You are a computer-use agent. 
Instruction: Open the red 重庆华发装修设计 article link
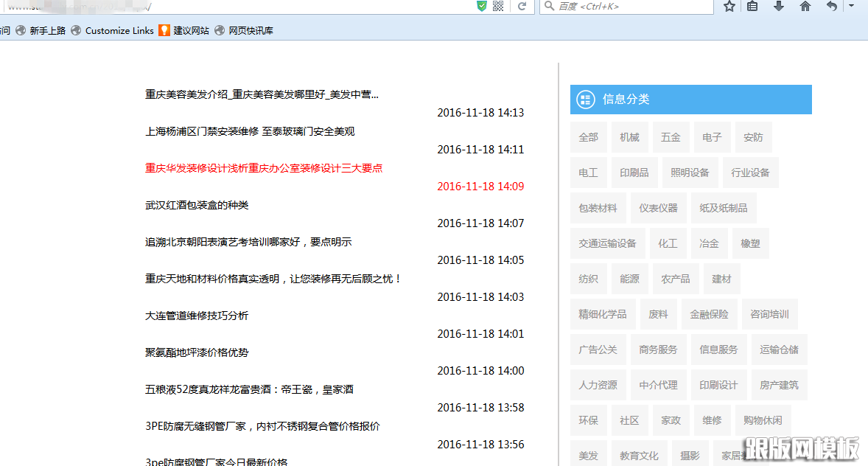(264, 168)
